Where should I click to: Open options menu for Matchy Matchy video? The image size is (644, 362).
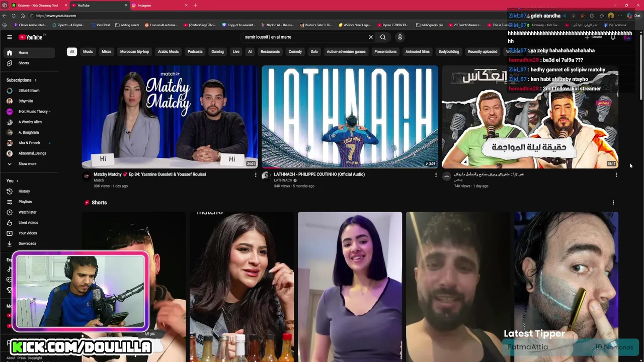256,175
